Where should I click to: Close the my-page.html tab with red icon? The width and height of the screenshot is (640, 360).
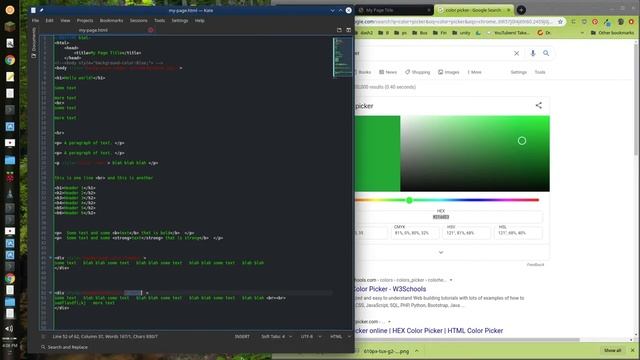click(x=151, y=30)
